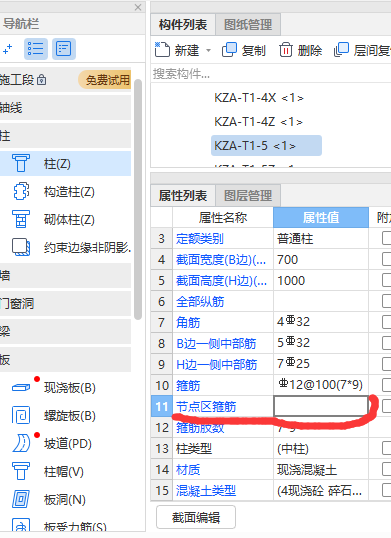
Task: Select component KZA-T1-5 <1>
Action: tap(266, 145)
